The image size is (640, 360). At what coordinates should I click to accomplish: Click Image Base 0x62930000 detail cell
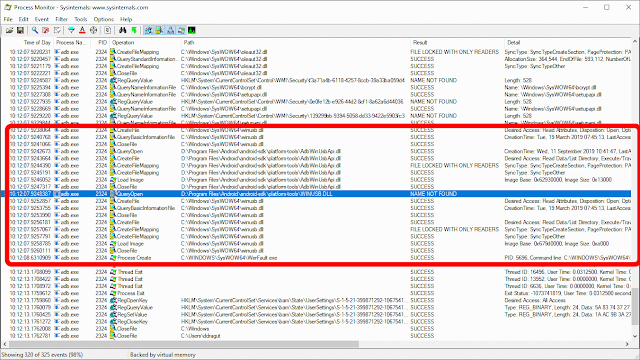[558, 180]
